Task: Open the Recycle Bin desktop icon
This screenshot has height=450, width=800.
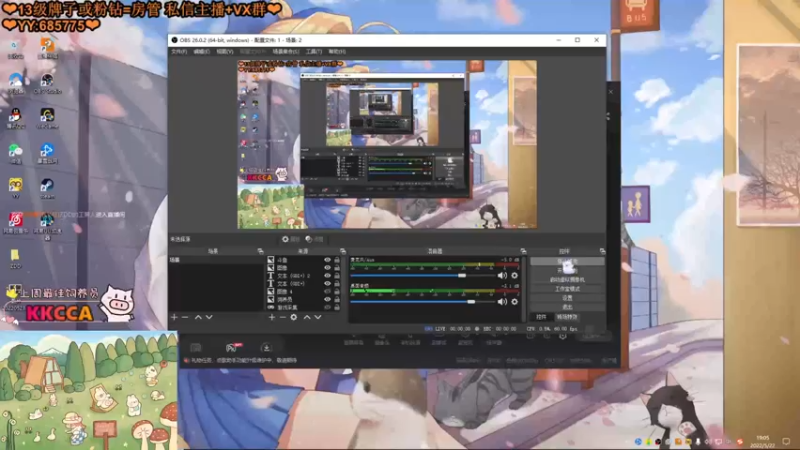Action: click(x=15, y=49)
